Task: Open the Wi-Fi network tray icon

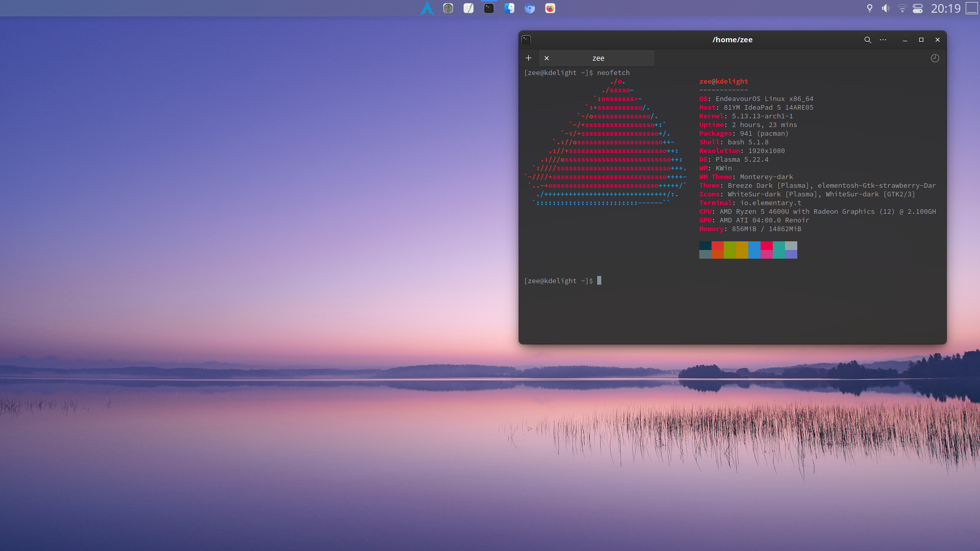Action: coord(902,8)
